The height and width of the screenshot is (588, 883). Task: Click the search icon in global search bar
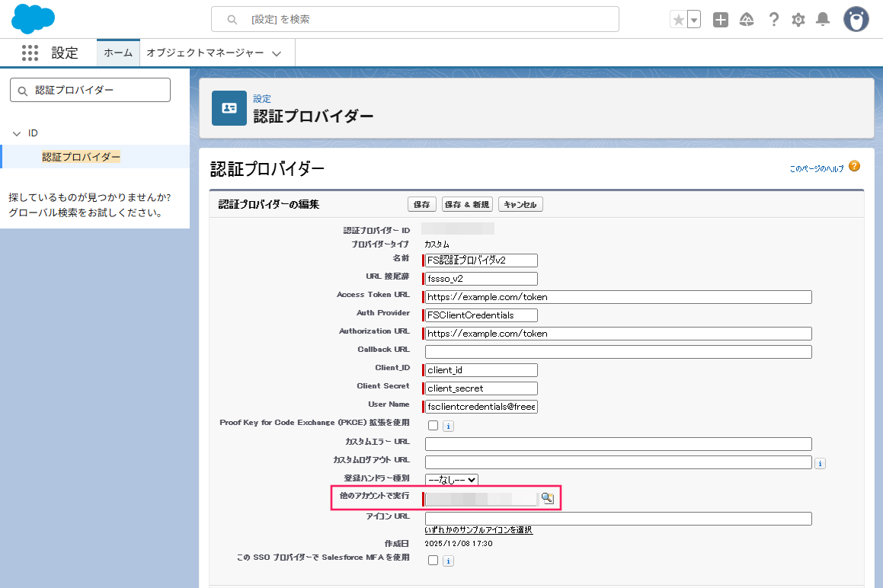pos(232,20)
